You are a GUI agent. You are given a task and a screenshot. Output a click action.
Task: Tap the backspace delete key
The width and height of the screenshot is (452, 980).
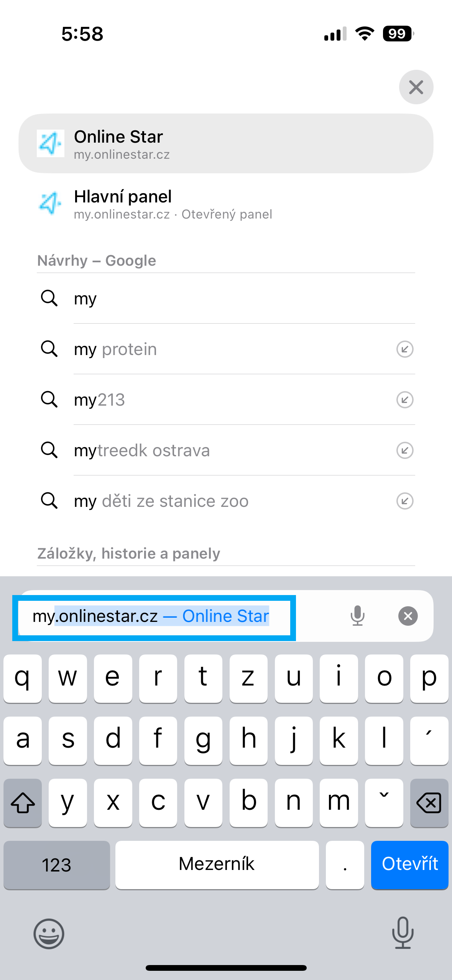point(429,803)
